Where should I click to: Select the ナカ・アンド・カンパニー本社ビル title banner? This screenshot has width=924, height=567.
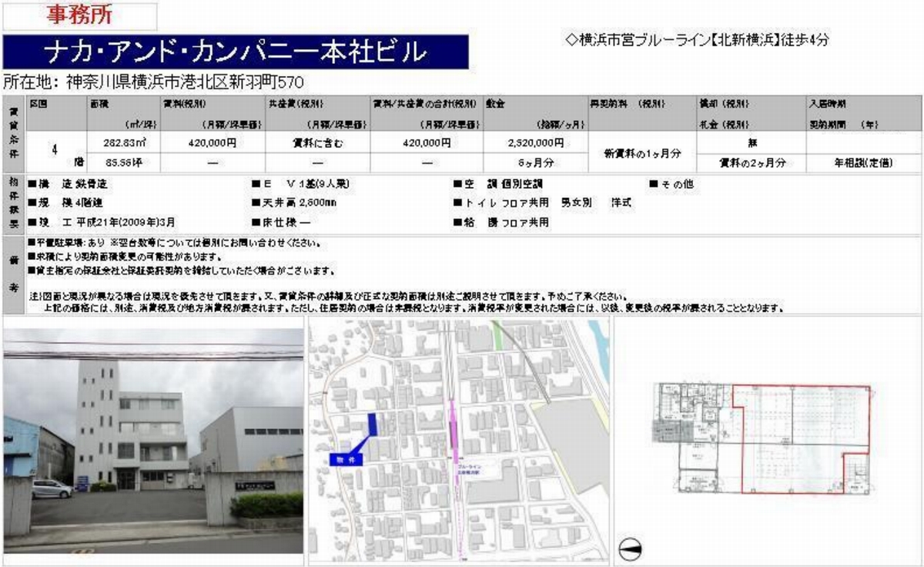point(236,52)
